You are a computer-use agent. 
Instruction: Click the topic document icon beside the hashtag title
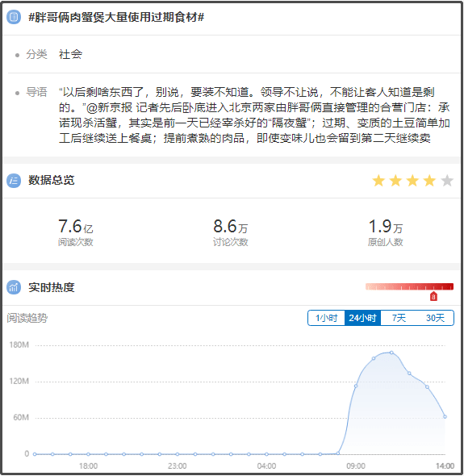point(14,17)
